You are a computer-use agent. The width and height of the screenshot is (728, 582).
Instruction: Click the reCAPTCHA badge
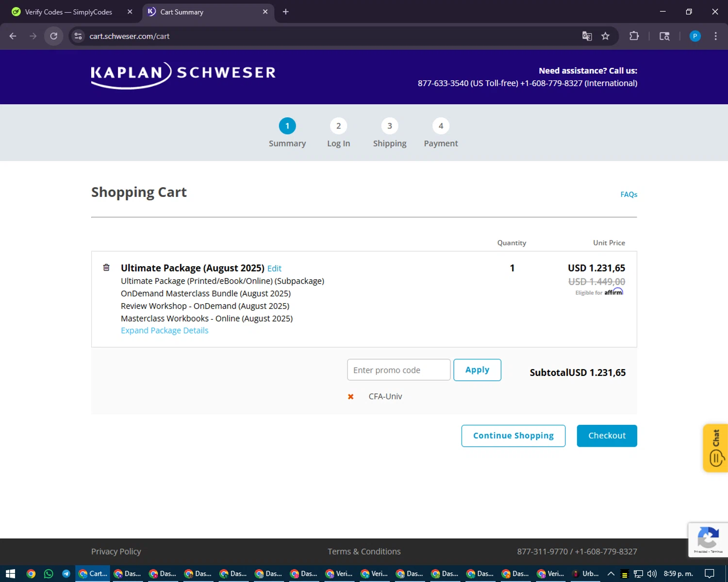[708, 540]
